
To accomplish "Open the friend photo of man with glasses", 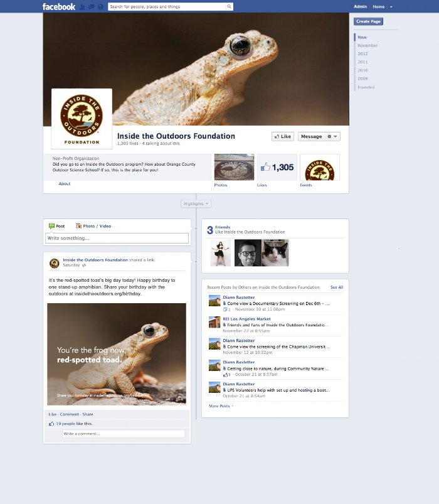I will (248, 253).
